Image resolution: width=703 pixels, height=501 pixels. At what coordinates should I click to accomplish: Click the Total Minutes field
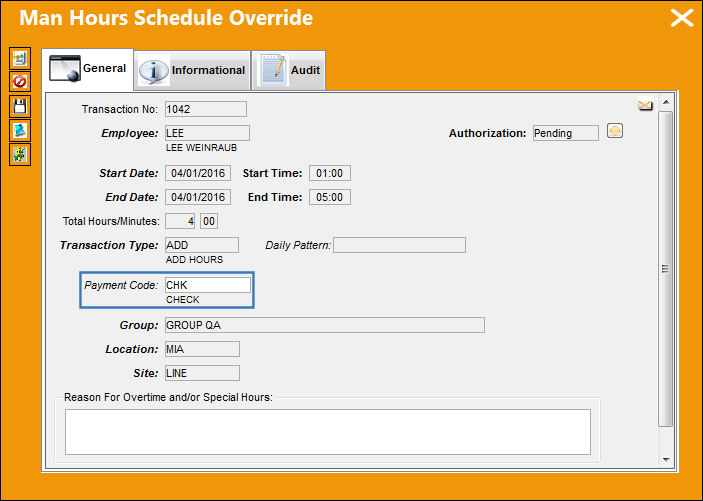[209, 221]
